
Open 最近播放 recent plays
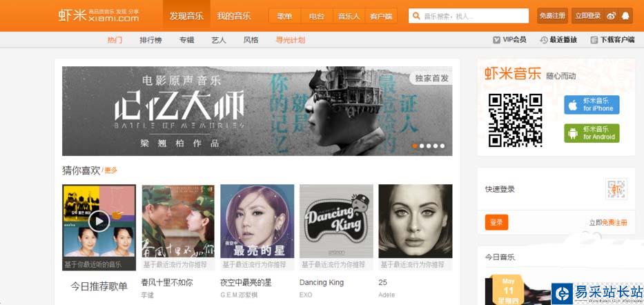tap(558, 40)
